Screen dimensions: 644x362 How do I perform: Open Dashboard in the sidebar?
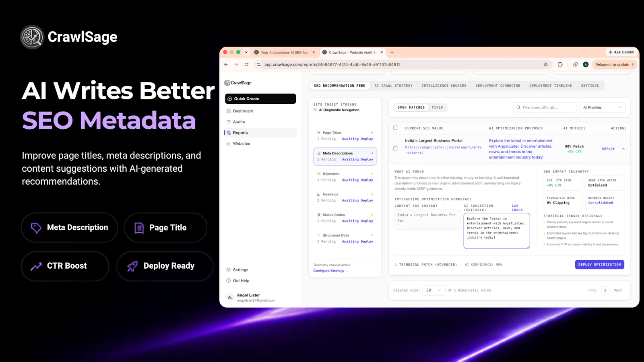[x=260, y=111]
